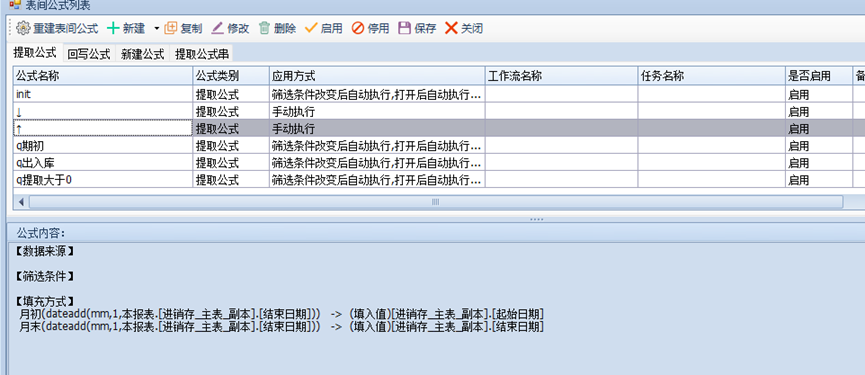Click 启用 status in the q出入库 row
The width and height of the screenshot is (865, 375).
[x=819, y=163]
